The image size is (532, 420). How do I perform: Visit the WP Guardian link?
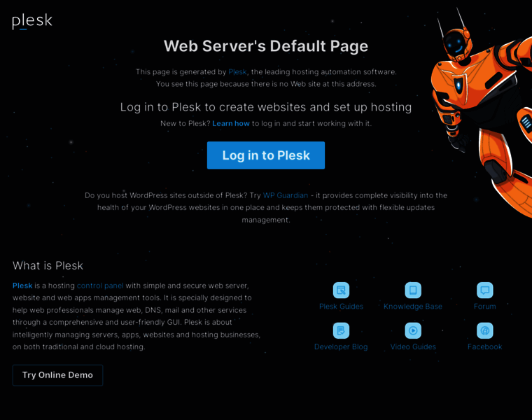point(286,195)
